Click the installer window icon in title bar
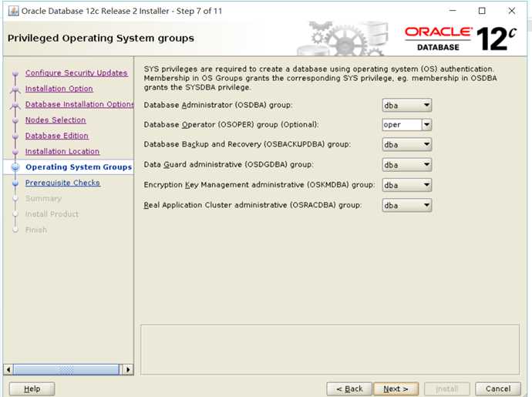This screenshot has height=397, width=532. tap(13, 11)
